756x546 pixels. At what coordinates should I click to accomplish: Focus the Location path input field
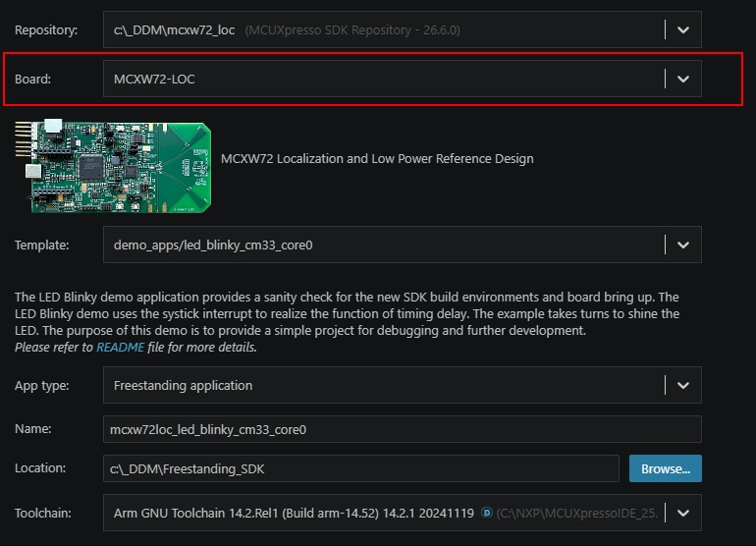[x=360, y=468]
